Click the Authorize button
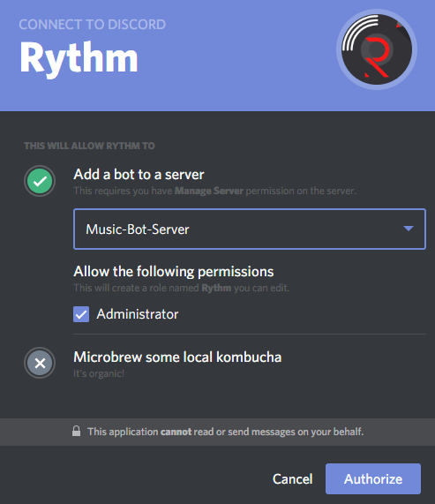The image size is (435, 504). point(373,478)
